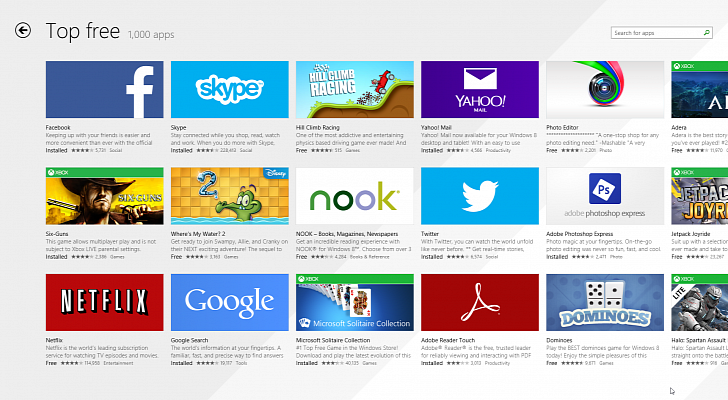Click the Dominoes title text
This screenshot has width=728, height=400.
click(559, 340)
